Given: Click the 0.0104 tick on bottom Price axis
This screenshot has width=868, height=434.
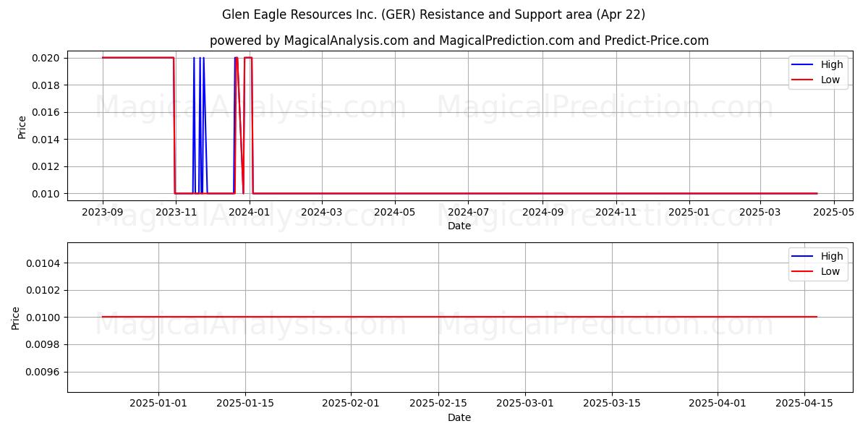Looking at the screenshot, I should click(43, 263).
